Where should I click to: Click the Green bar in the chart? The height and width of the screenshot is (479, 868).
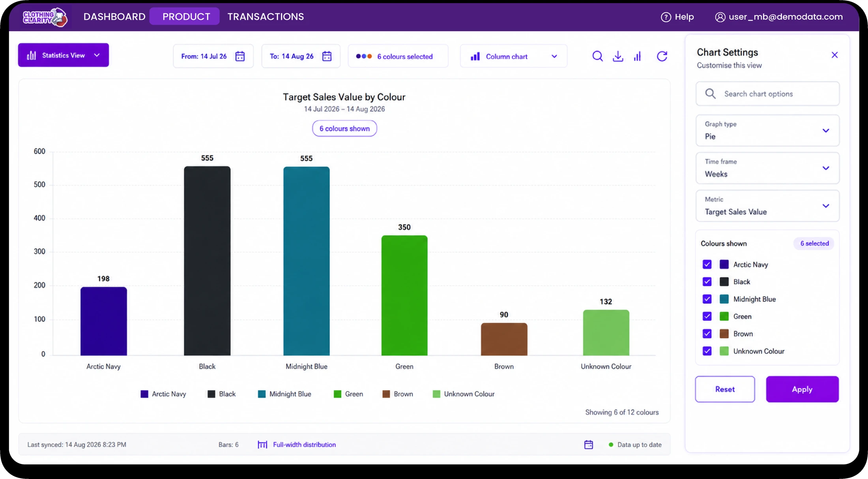pyautogui.click(x=404, y=295)
